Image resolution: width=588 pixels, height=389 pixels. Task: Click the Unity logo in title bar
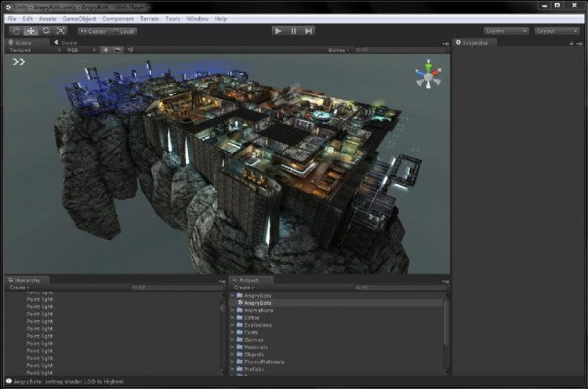9,7
